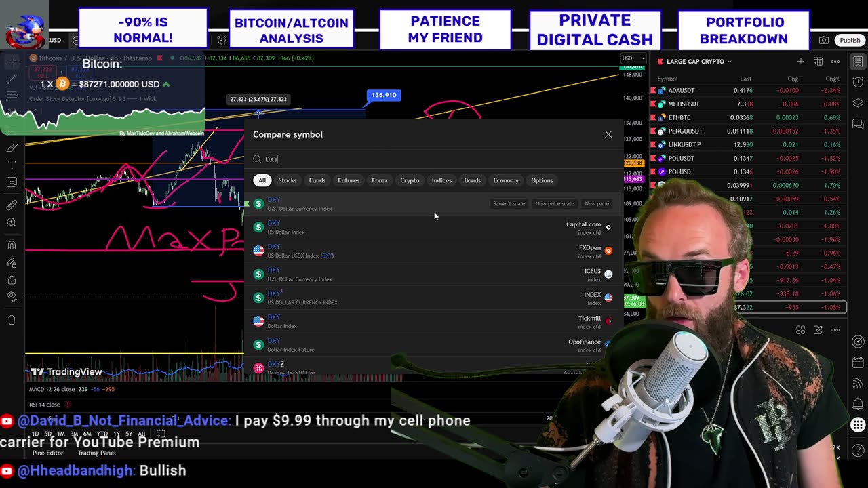Open the Pine Editor tab
The height and width of the screenshot is (488, 868).
tap(47, 453)
